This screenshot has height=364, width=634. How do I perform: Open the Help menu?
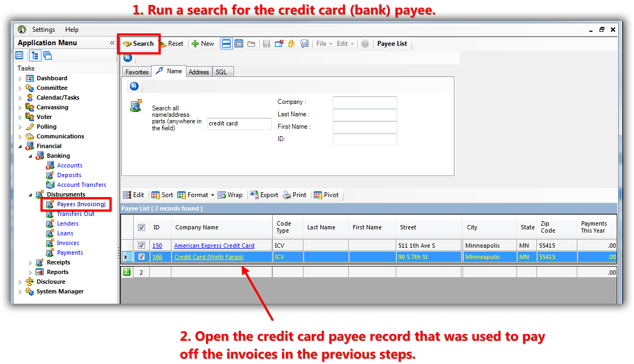tap(72, 30)
